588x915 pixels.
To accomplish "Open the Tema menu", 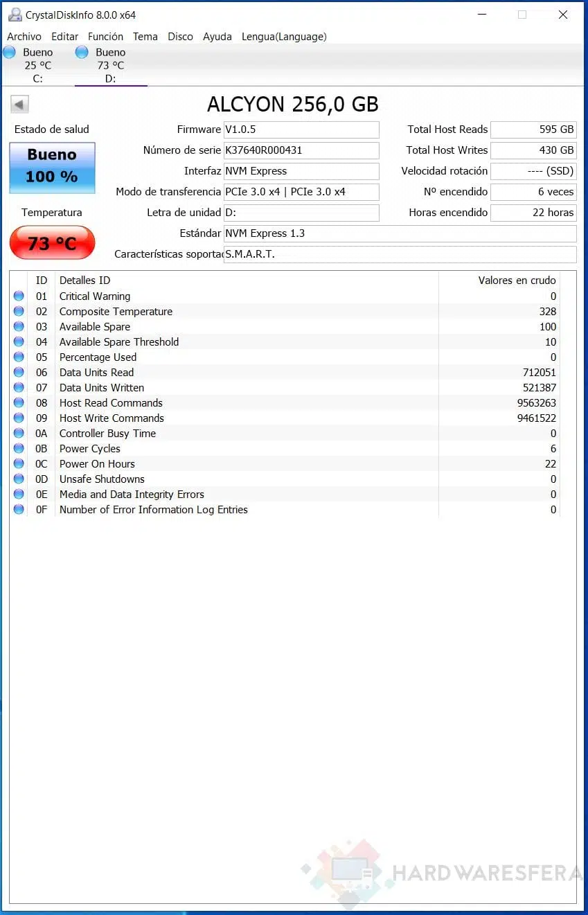I will (x=145, y=37).
